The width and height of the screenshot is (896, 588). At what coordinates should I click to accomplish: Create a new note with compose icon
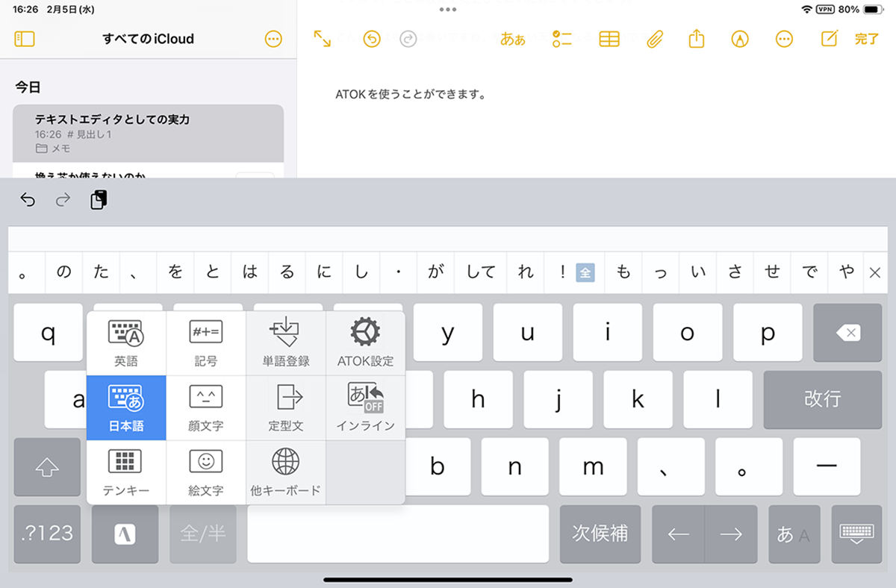click(829, 39)
